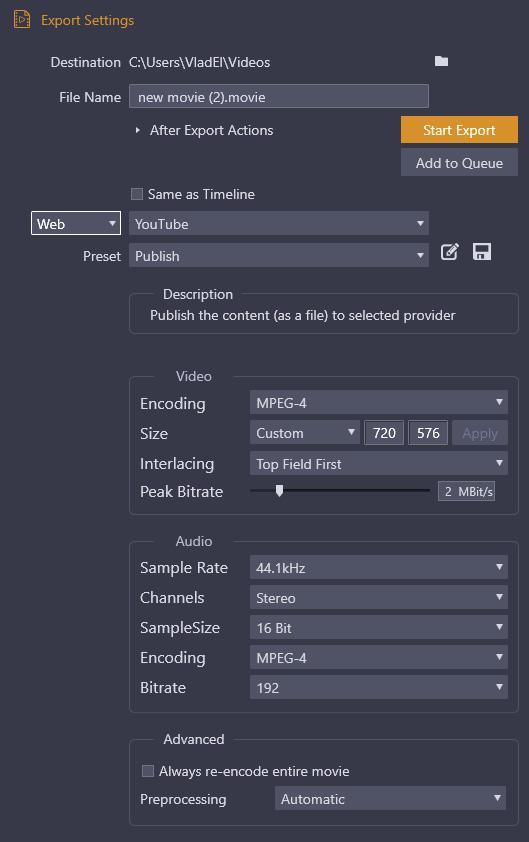The image size is (529, 842).
Task: Open the Publish preset dropdown
Action: coord(279,256)
